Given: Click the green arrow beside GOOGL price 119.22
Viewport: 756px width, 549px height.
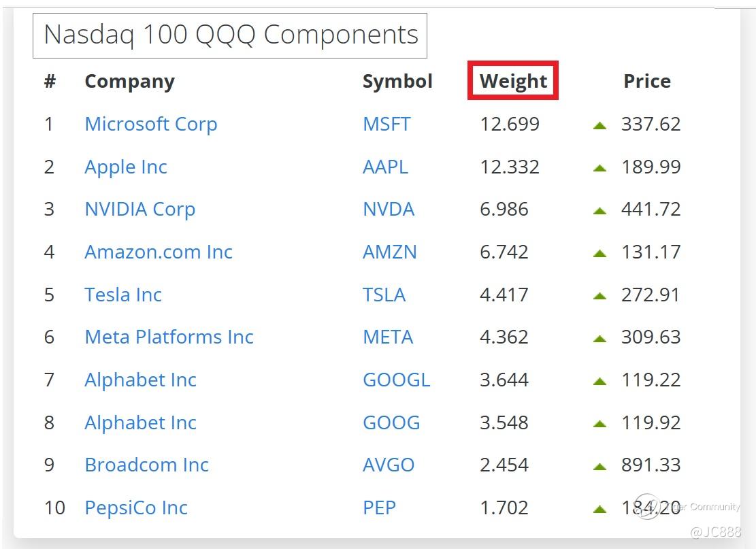Looking at the screenshot, I should coord(599,381).
